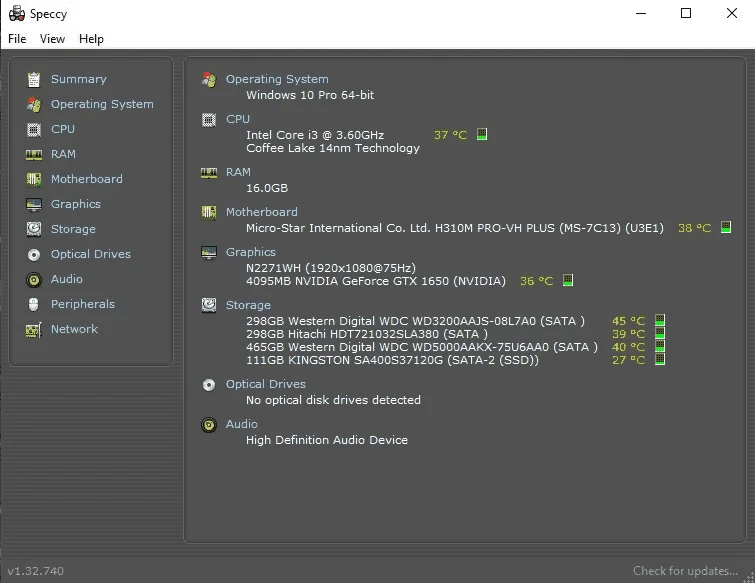Click the Graphics monitor icon in sidebar

coord(34,205)
